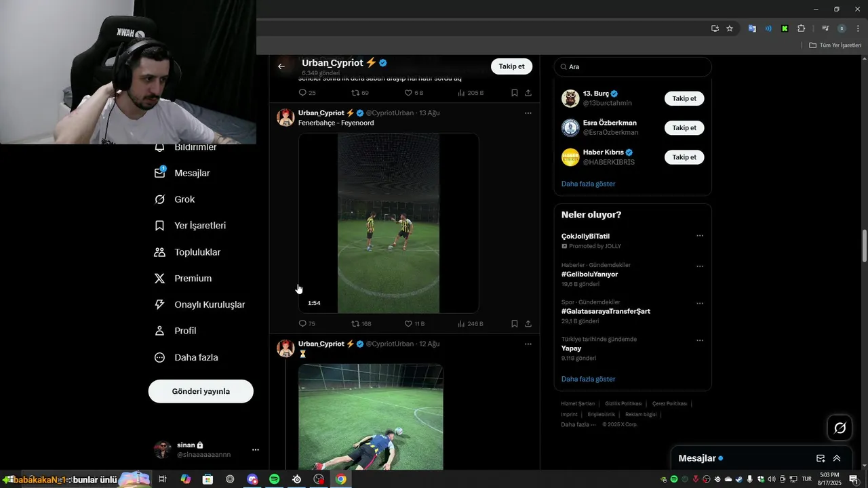Open Yer İşaretleri in the sidebar
This screenshot has height=488, width=868.
[x=191, y=226]
